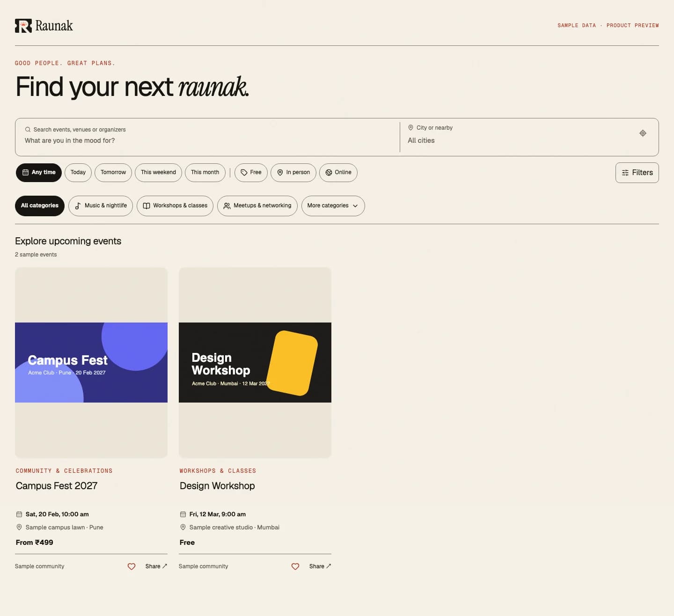Viewport: 674px width, 616px height.
Task: Open the All cities location selector
Action: [x=520, y=140]
